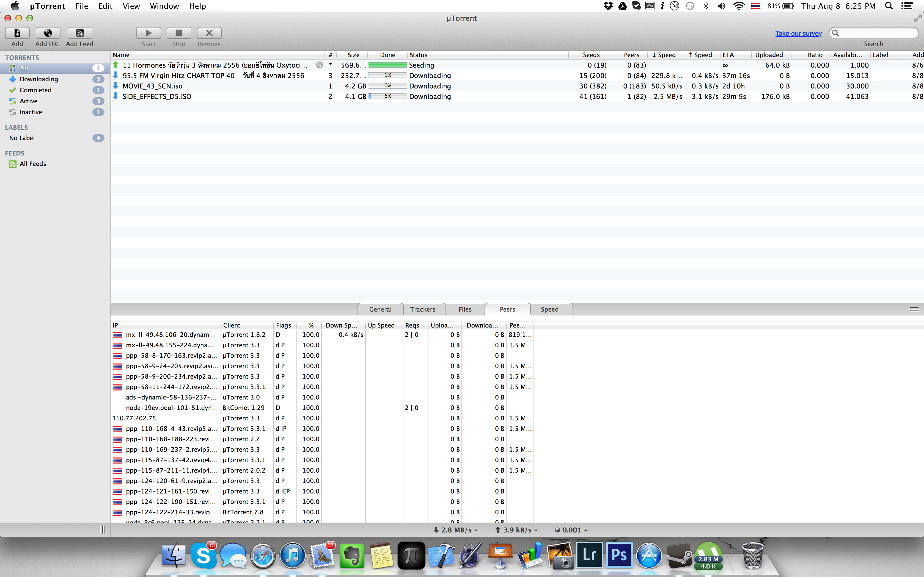Open the upload speed limit dropdown
The height and width of the screenshot is (577, 924).
click(x=517, y=530)
